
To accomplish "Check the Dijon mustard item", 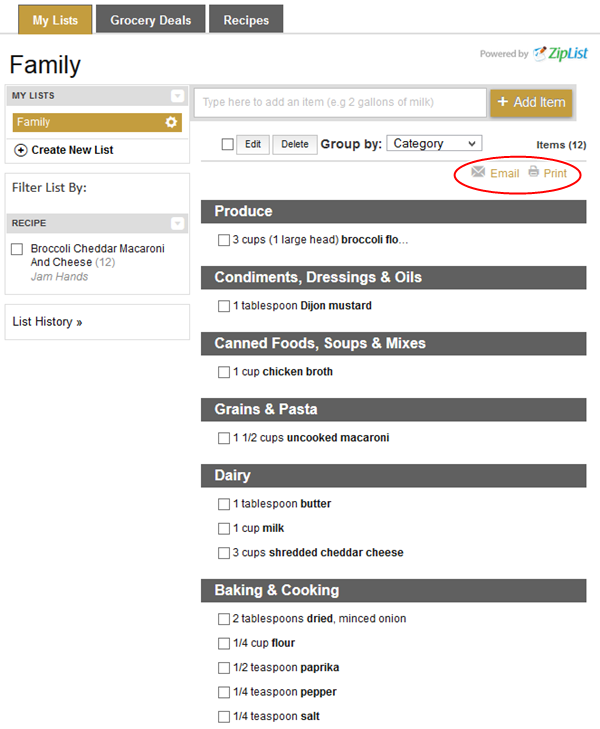I will [224, 306].
